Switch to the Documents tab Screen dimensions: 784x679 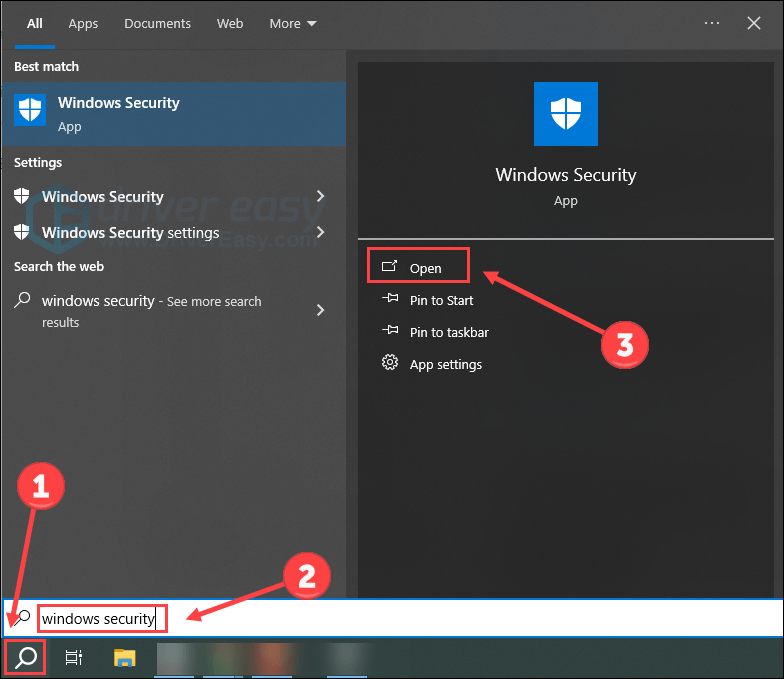(x=158, y=24)
